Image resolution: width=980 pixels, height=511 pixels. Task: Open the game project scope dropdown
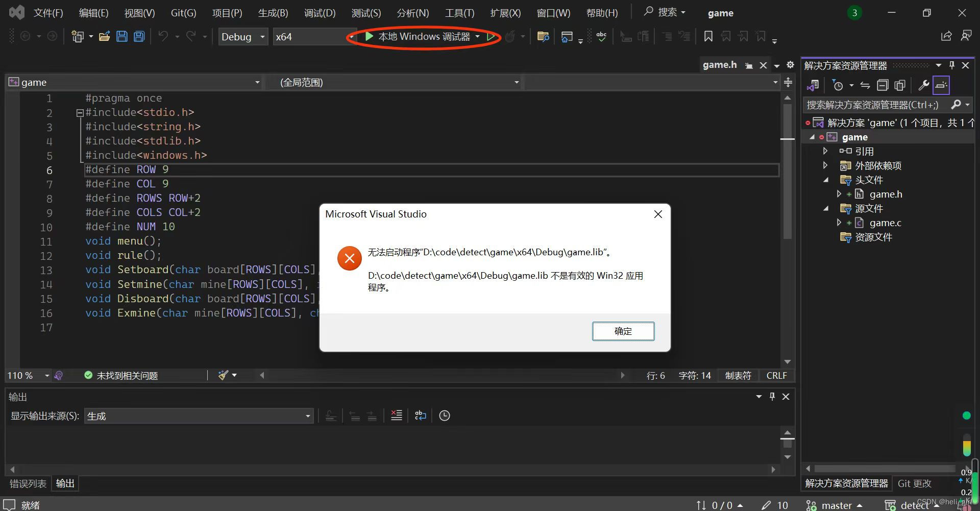[x=135, y=82]
